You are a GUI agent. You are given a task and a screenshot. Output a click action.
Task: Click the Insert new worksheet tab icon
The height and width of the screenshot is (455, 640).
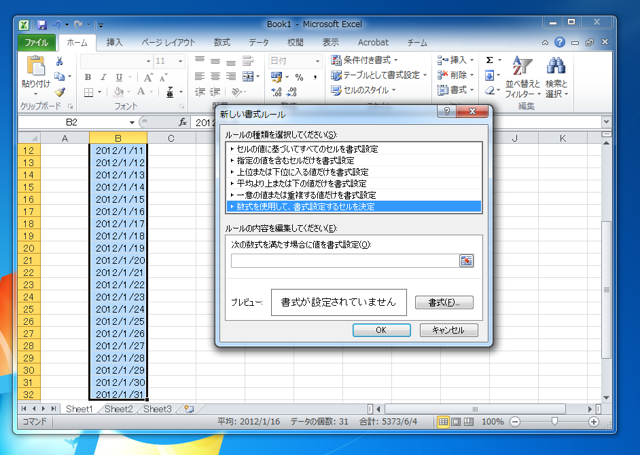point(189,409)
